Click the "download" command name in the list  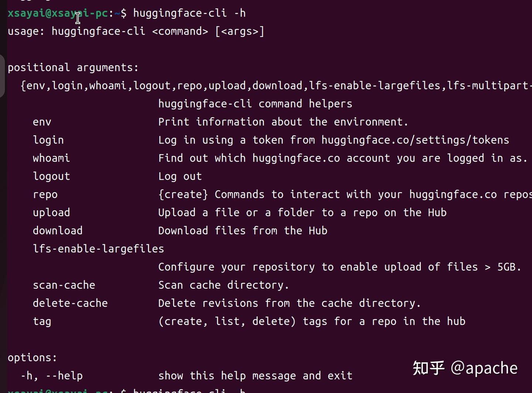tap(58, 231)
